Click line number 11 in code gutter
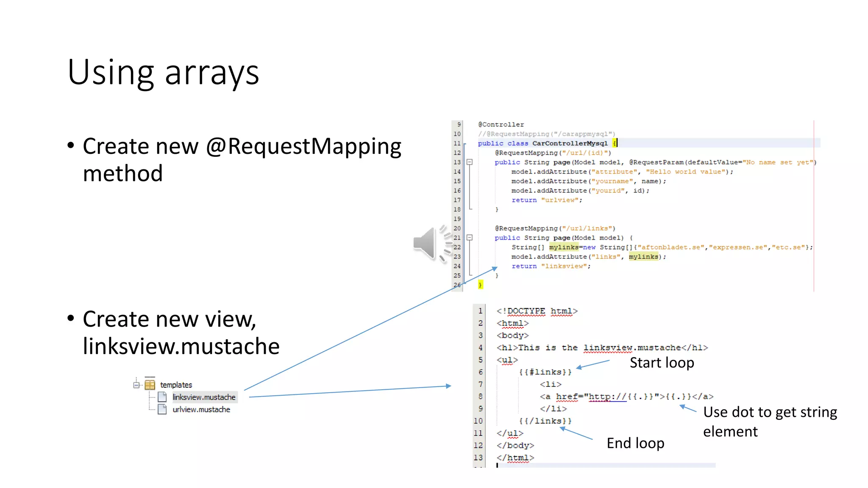 point(457,143)
